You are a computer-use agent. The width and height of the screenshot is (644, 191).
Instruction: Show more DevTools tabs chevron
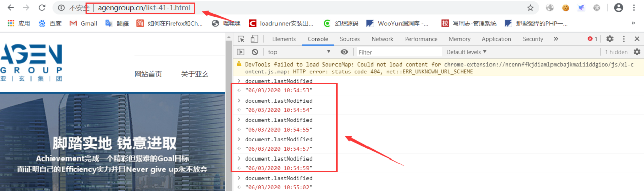click(556, 39)
